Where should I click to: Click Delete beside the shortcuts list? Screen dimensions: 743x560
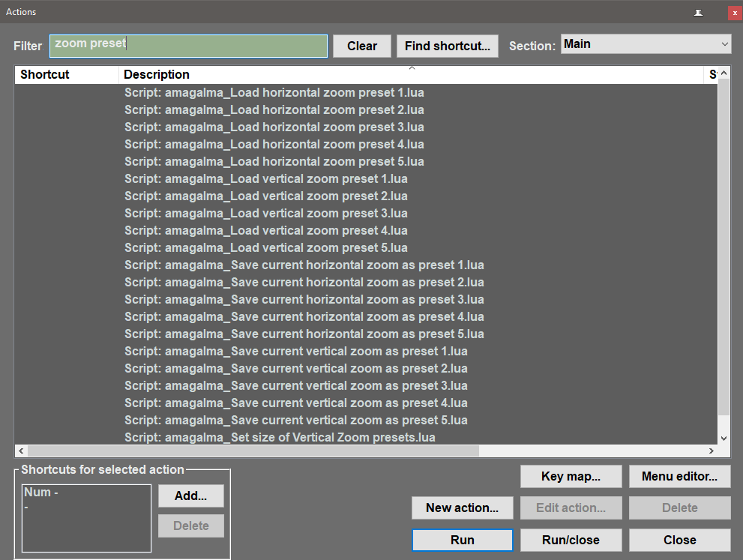191,526
